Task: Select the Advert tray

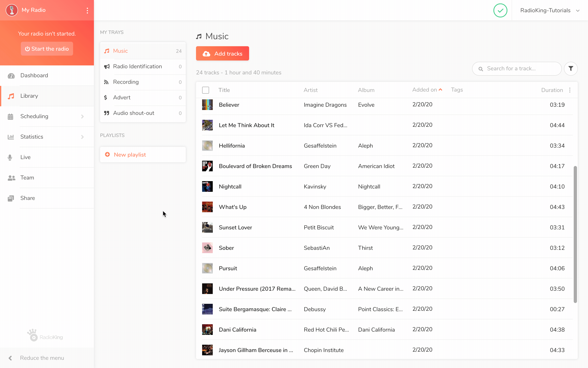Action: [x=143, y=98]
